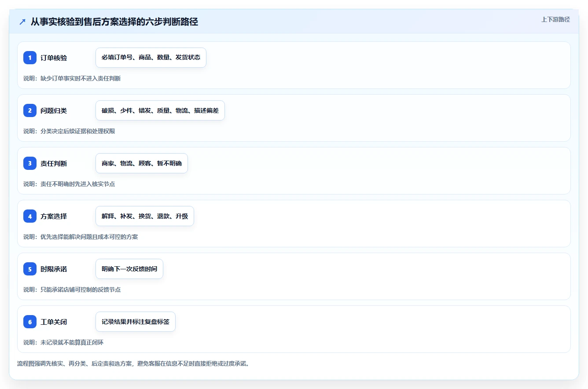Click the 订单核验 step label
Screen dimensions: 588x389
click(x=54, y=58)
